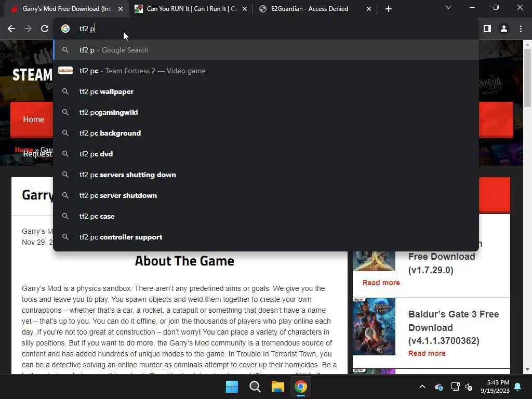Image resolution: width=532 pixels, height=399 pixels.
Task: Open clock showing 5:43 PM 9/19/2023
Action: coord(495,387)
